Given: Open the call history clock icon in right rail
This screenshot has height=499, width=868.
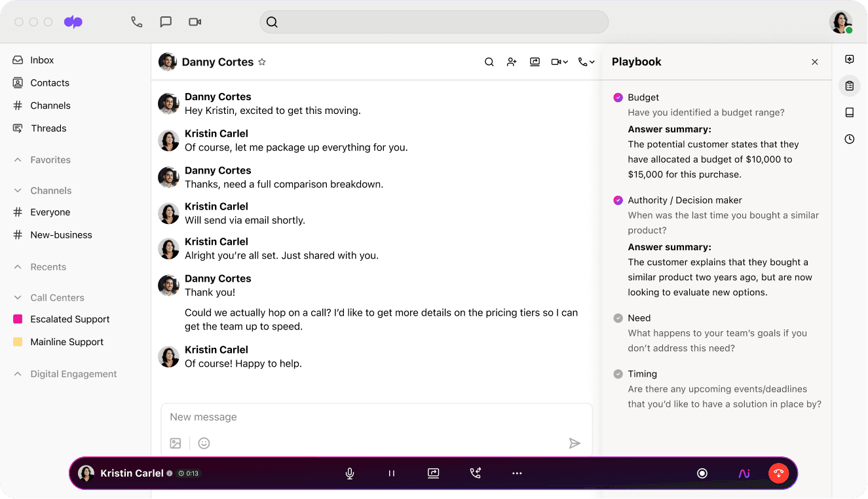Looking at the screenshot, I should pos(849,139).
